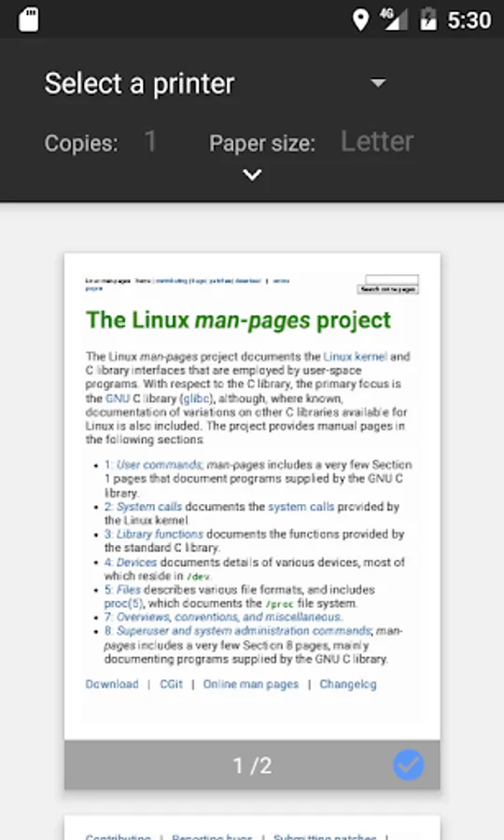Image resolution: width=504 pixels, height=840 pixels.
Task: Tap the '5: Files' link
Action: [x=122, y=590]
